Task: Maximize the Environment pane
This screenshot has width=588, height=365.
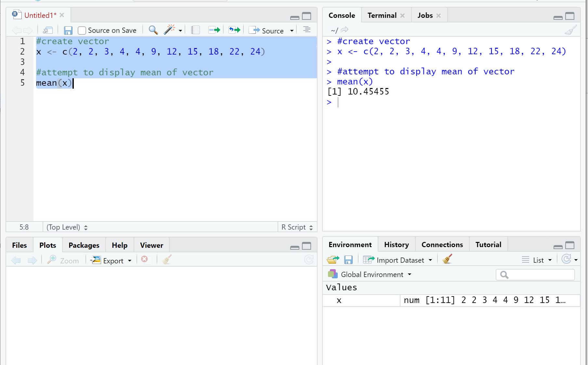Action: tap(570, 245)
